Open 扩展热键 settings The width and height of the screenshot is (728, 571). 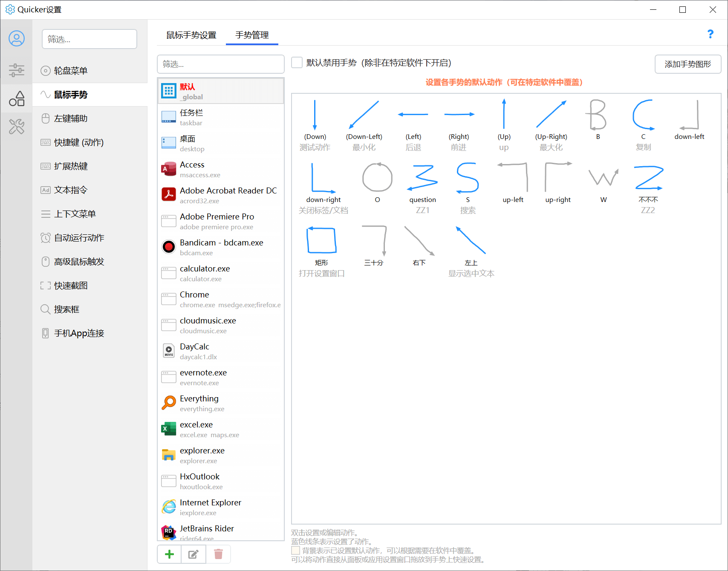click(x=90, y=166)
